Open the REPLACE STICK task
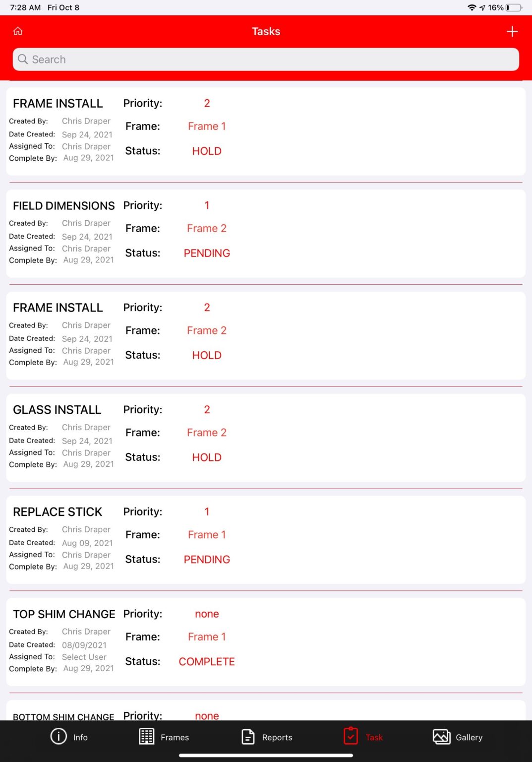This screenshot has height=762, width=532. tap(58, 512)
